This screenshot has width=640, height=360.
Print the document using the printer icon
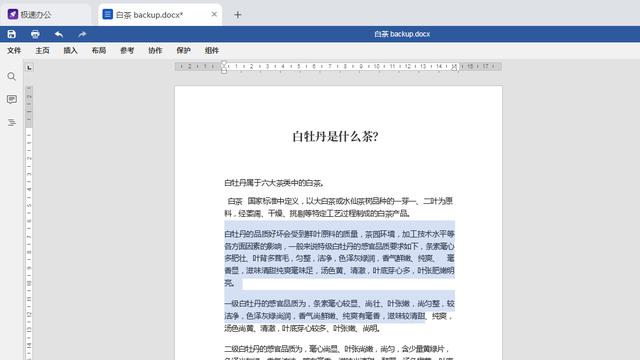pyautogui.click(x=35, y=34)
